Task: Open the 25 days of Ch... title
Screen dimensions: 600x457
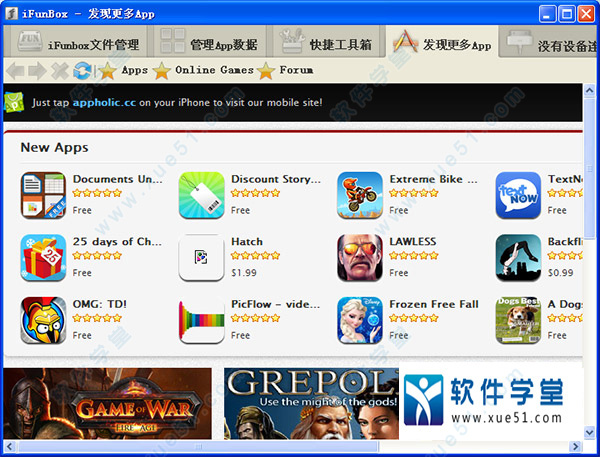Action: pyautogui.click(x=117, y=242)
